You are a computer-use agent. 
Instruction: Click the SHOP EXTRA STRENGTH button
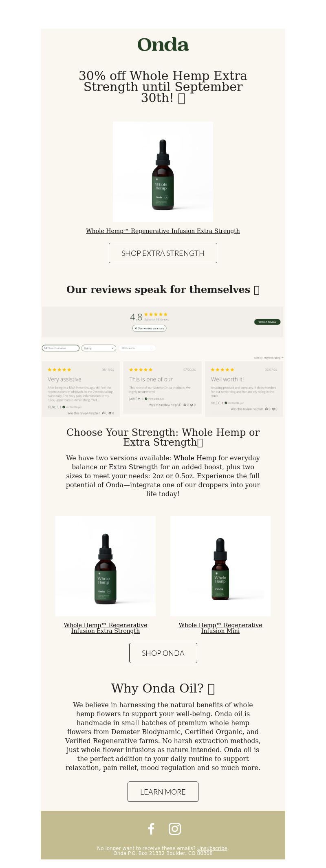[x=163, y=253]
